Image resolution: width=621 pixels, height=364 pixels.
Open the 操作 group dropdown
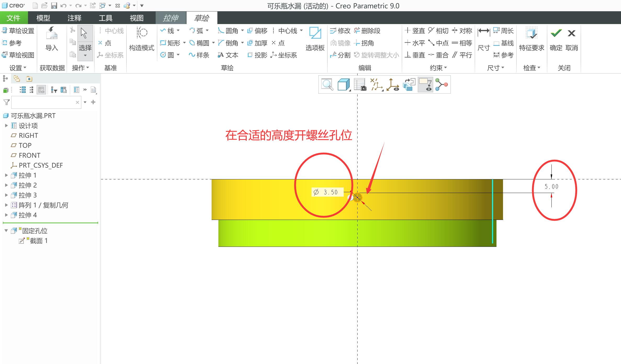(81, 68)
